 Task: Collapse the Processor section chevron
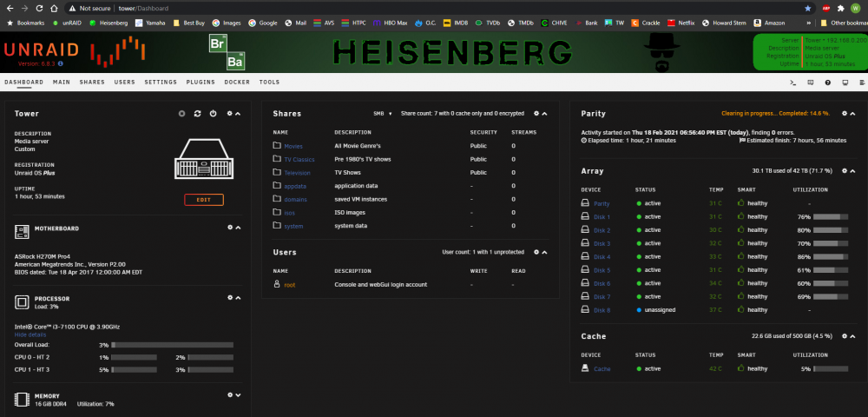(x=238, y=297)
